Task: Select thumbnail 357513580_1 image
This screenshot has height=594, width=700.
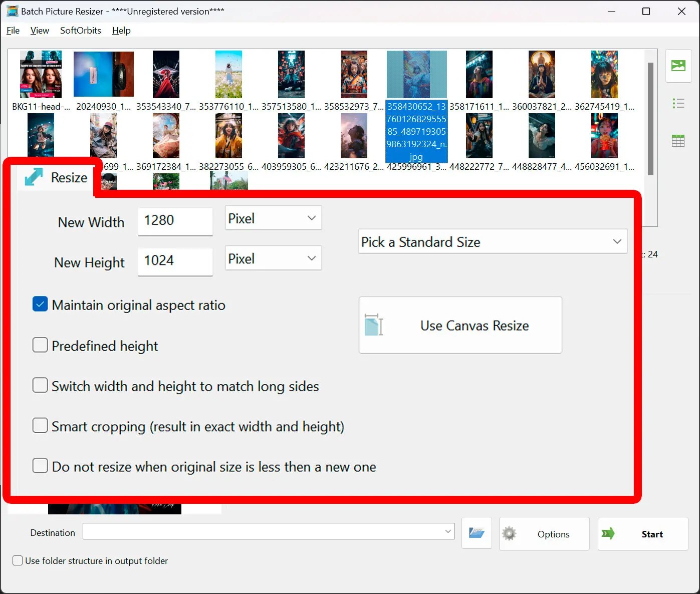Action: click(x=291, y=74)
